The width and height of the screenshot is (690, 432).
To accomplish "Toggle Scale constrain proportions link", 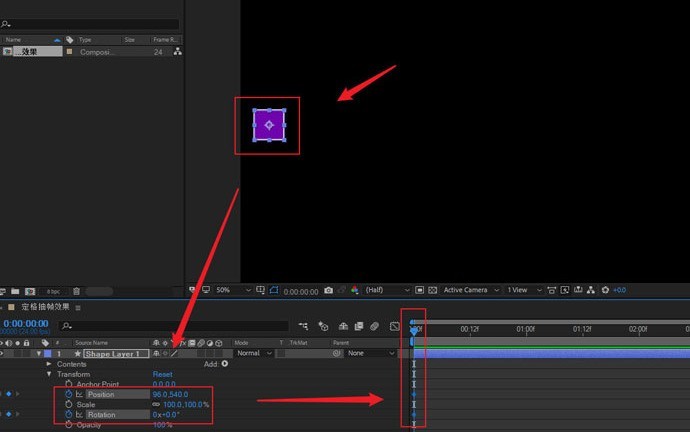I will coord(156,405).
